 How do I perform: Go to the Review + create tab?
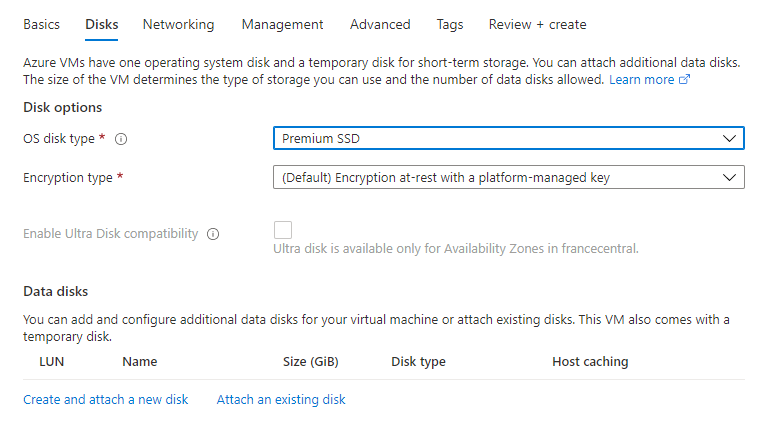coord(537,24)
